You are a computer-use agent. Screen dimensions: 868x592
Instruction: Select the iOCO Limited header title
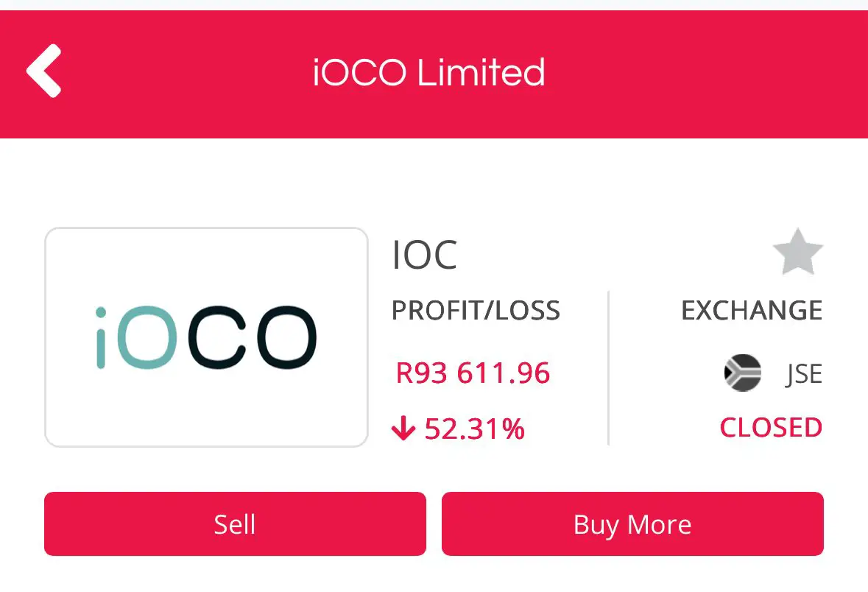[x=429, y=73]
